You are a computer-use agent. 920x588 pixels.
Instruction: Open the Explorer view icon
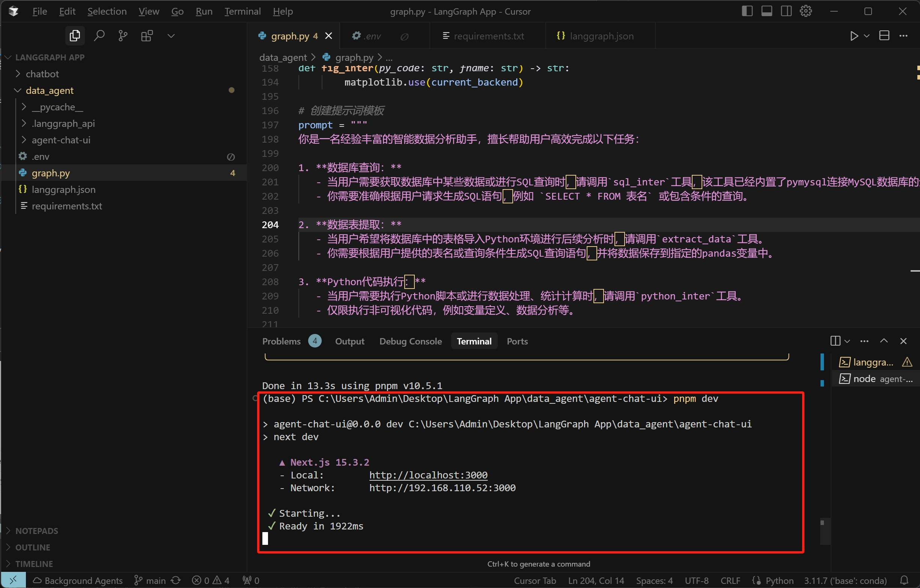[x=75, y=36]
